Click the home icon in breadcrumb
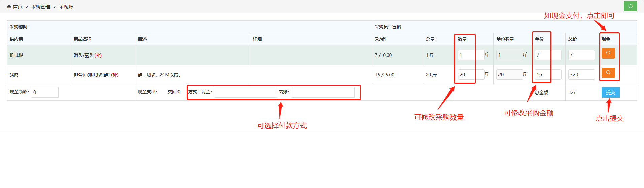 [9, 7]
